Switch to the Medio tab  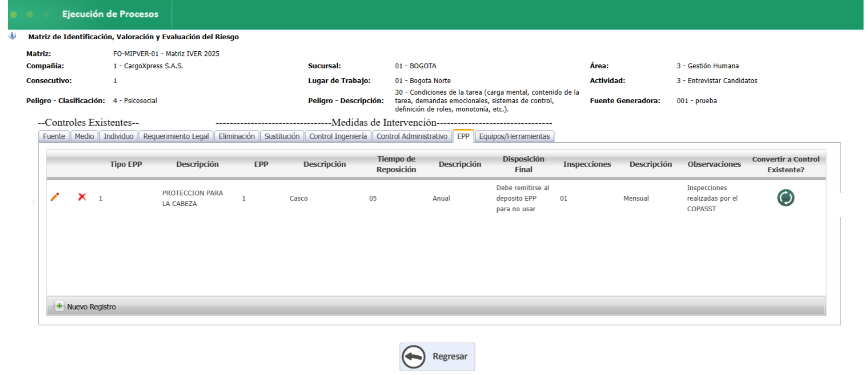[84, 136]
